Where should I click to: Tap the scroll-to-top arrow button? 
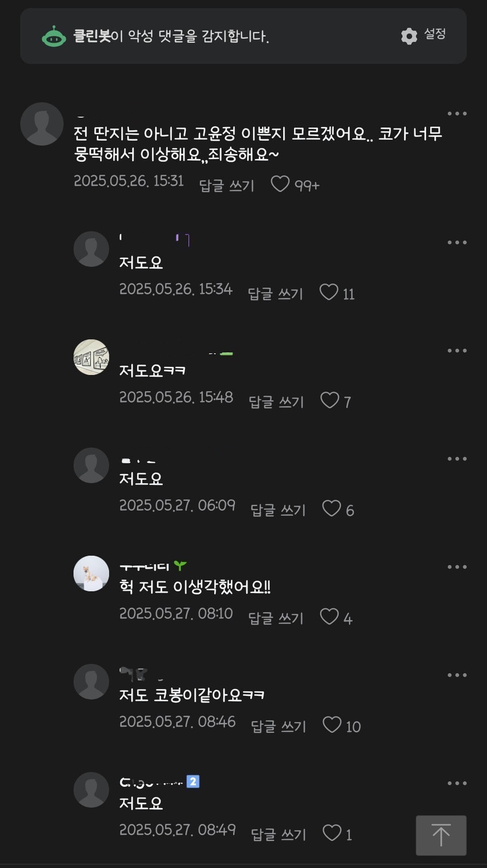point(441,835)
